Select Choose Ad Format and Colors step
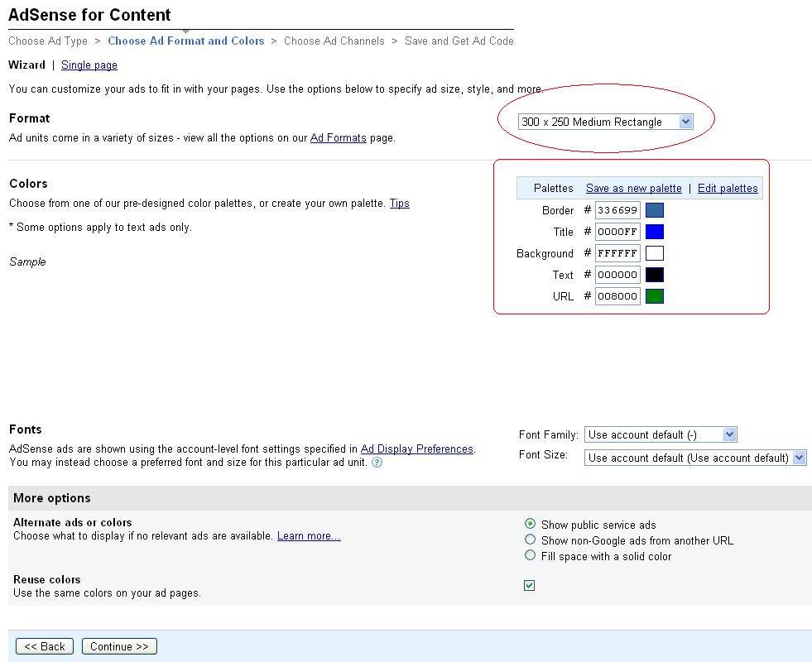812x662 pixels. [186, 41]
